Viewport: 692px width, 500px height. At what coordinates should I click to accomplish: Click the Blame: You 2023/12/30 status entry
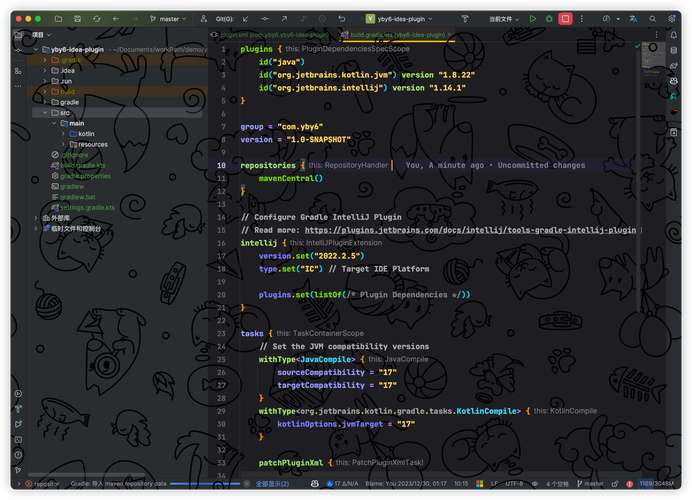point(406,484)
